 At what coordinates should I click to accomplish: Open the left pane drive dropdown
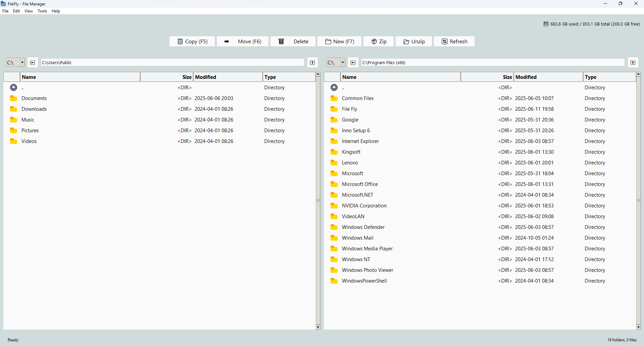click(x=22, y=62)
